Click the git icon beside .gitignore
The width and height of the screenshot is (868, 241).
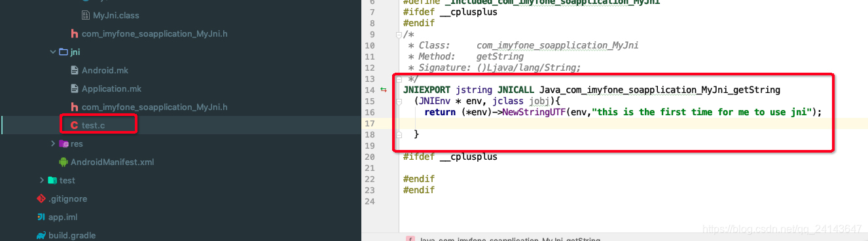click(41, 198)
